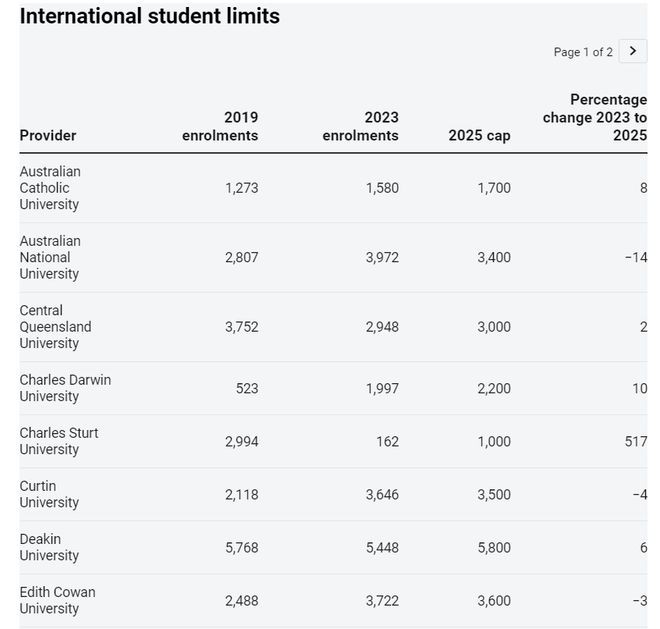Click the Page 1 of 2 indicator
Screen dimensions: 660x629
pos(583,52)
